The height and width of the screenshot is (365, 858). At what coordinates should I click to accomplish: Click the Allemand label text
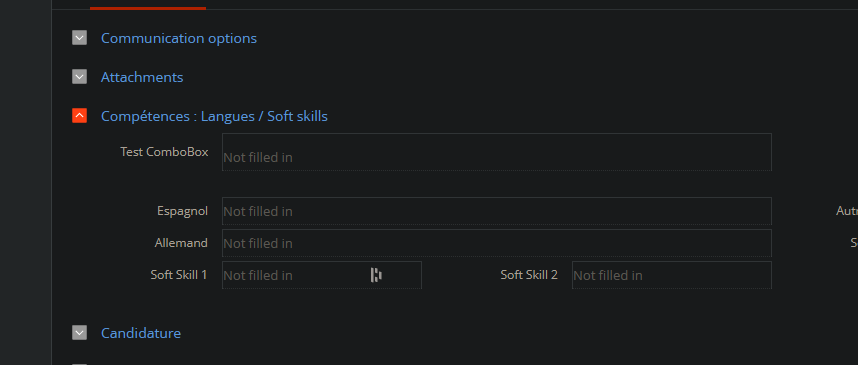pyautogui.click(x=181, y=243)
